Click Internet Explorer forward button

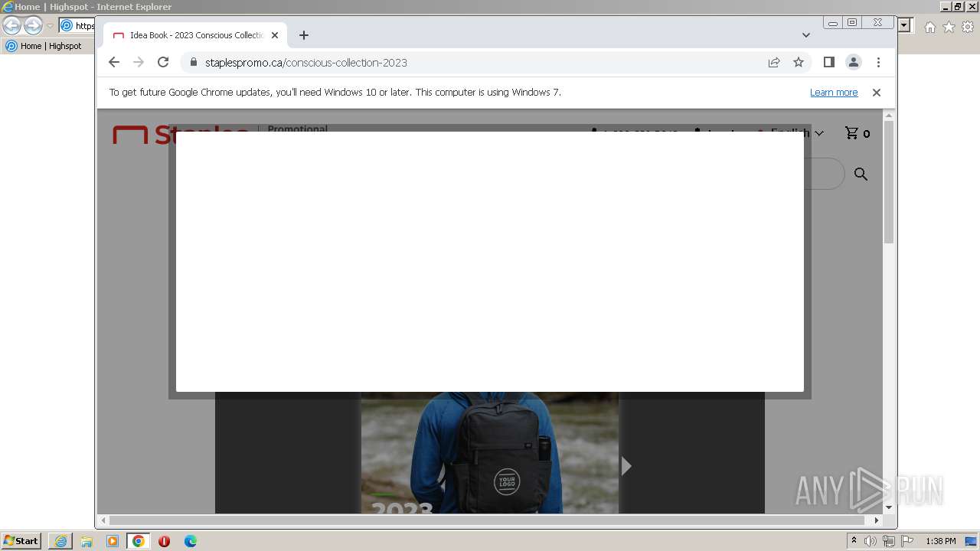[33, 26]
